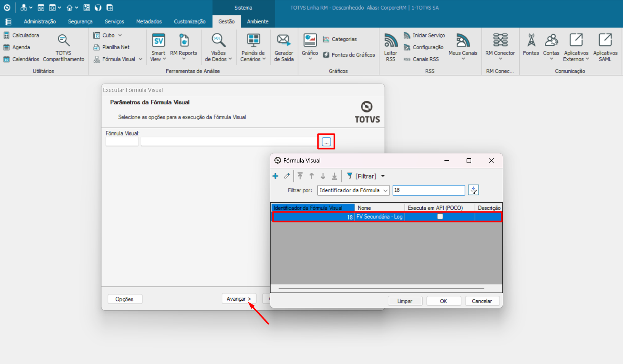The image size is (623, 364).
Task: Open the application menu icon left of Administração
Action: (x=8, y=22)
